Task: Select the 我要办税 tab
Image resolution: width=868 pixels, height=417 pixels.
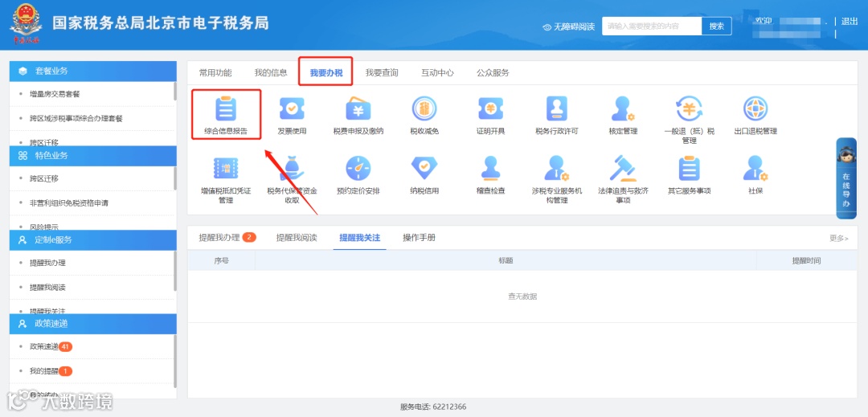Action: [x=326, y=72]
